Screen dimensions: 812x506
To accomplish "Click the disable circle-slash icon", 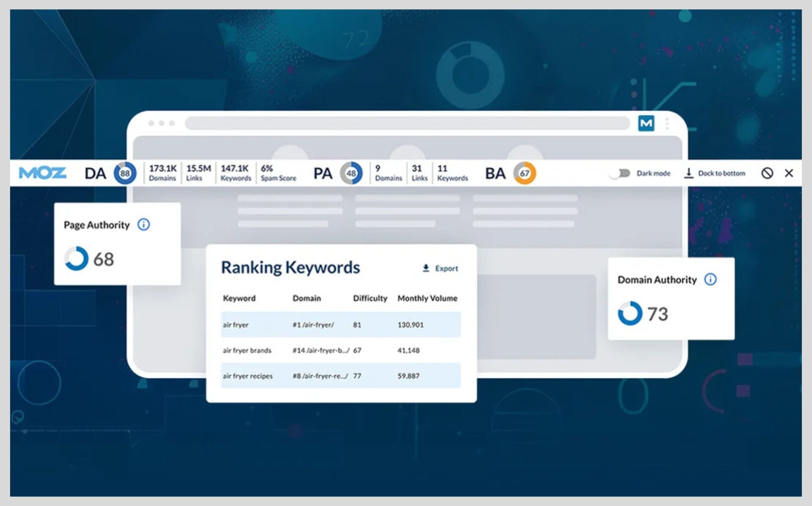I will point(767,173).
